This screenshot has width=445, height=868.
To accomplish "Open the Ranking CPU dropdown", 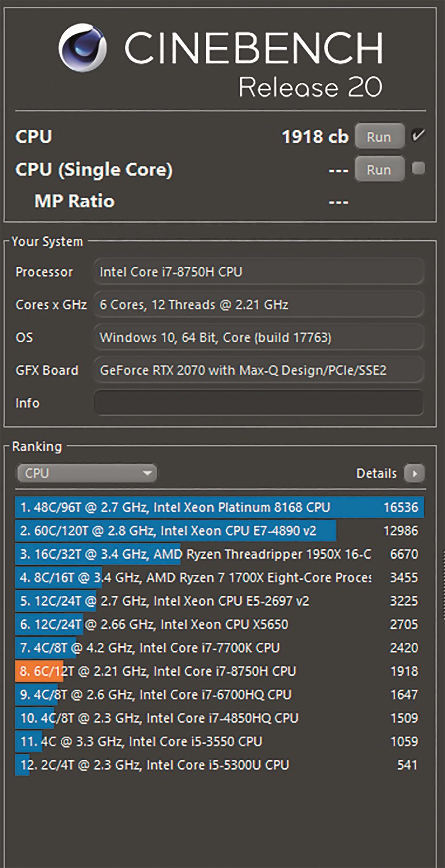I will point(87,473).
